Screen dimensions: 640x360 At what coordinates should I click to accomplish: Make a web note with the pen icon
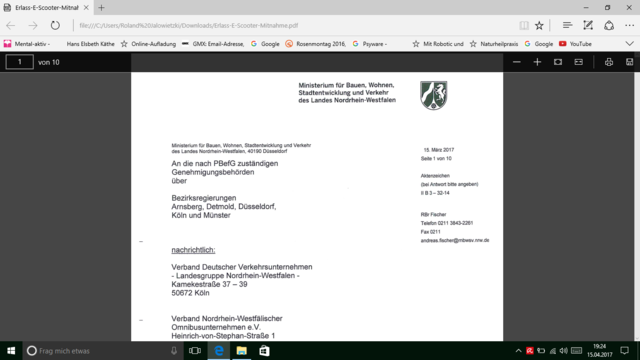[588, 25]
